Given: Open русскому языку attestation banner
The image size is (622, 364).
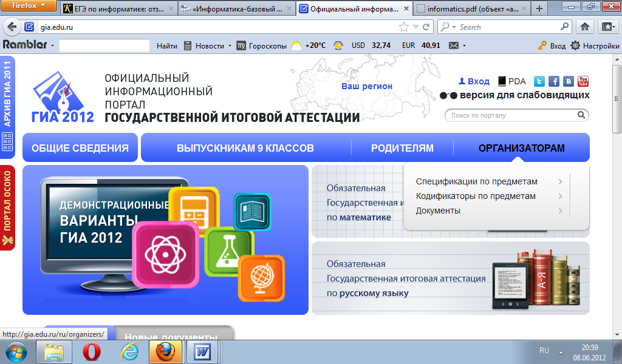Looking at the screenshot, I should click(451, 278).
